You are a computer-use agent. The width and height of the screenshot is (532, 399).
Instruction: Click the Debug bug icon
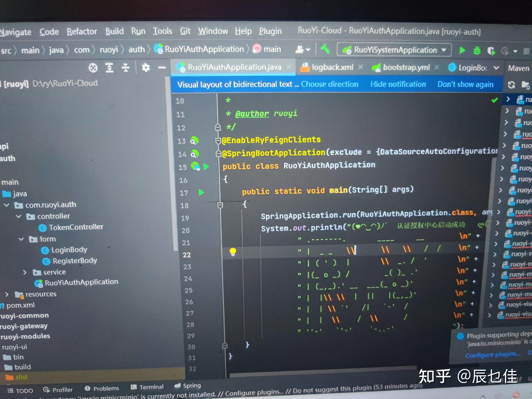tap(477, 51)
